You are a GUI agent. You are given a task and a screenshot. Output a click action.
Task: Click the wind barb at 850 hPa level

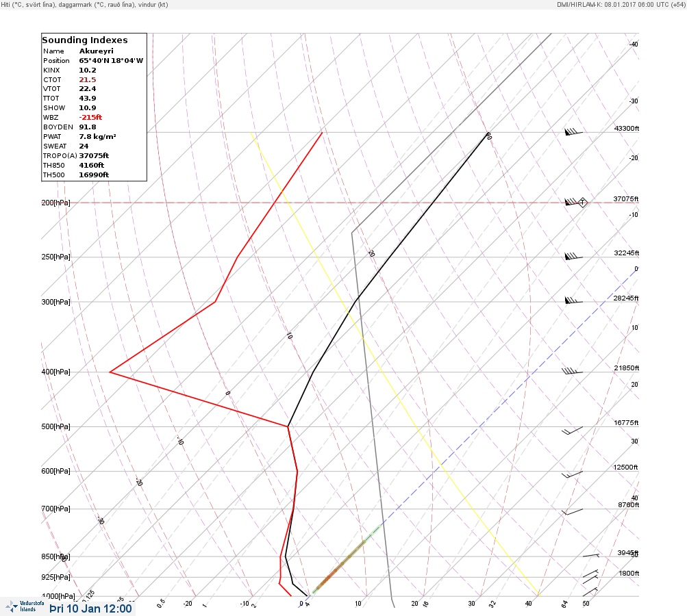coord(591,555)
